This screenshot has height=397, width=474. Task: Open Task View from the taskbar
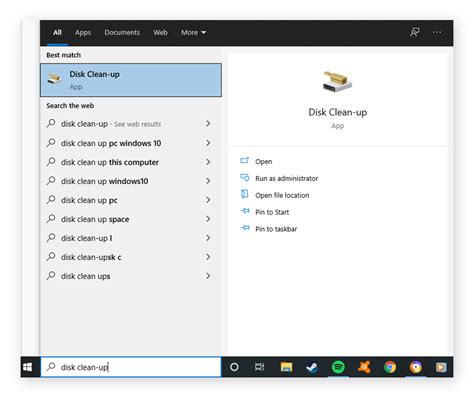(260, 367)
